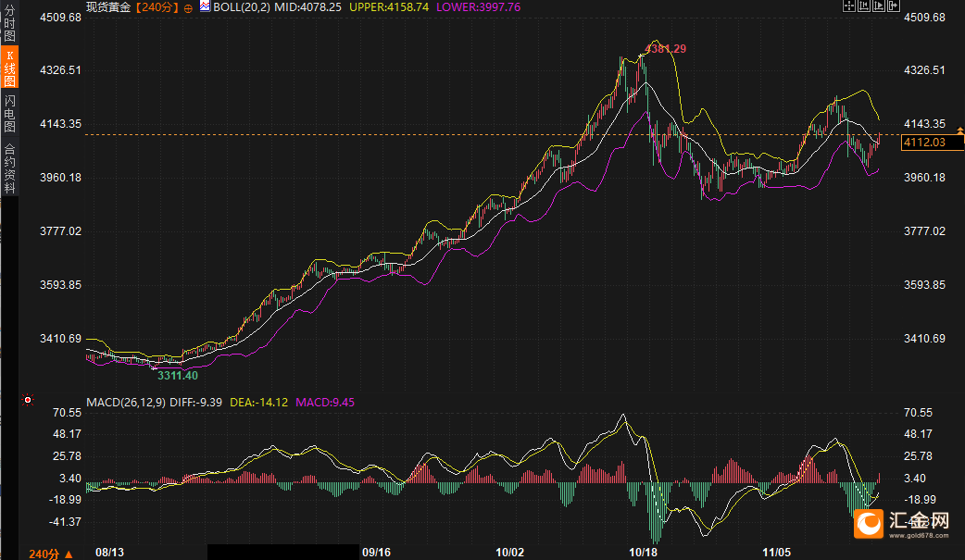Click the right MACD axis value 25.78
965x560 pixels.
click(x=918, y=456)
